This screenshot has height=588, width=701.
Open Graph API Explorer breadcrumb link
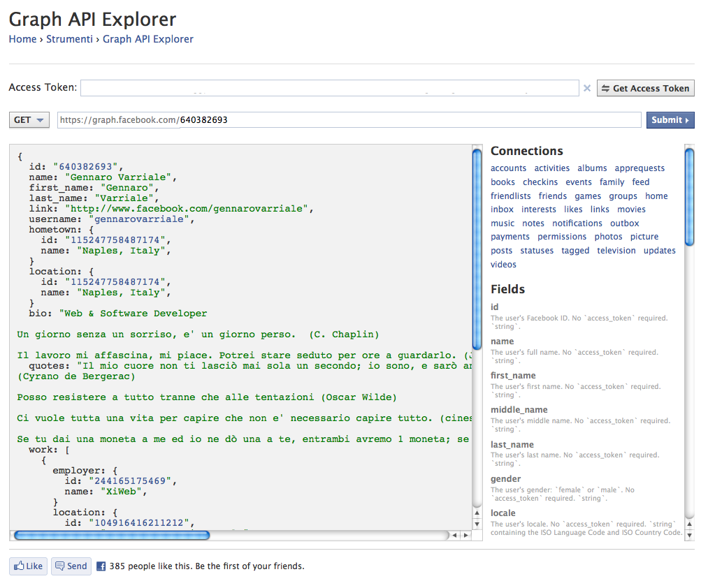pos(148,39)
